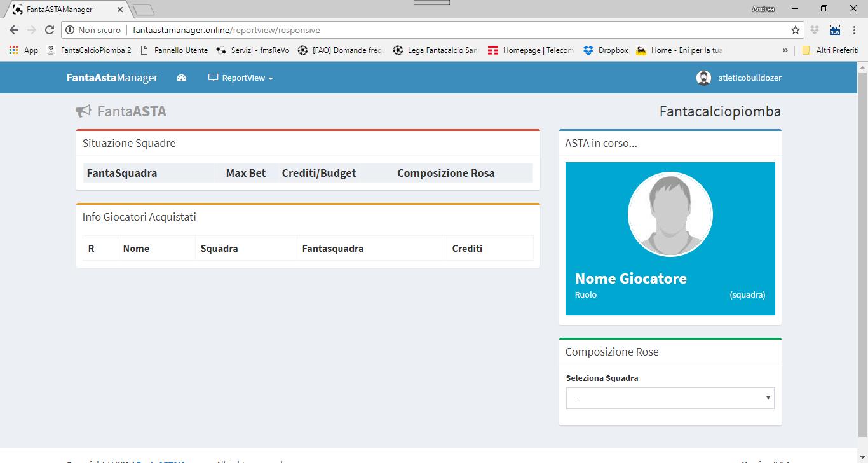Open the ReportView dropdown menu

click(x=241, y=78)
